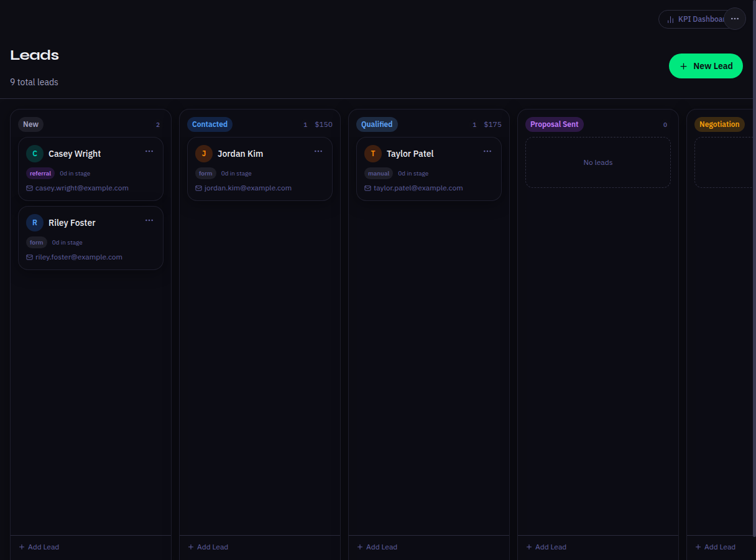This screenshot has height=560, width=756.
Task: Add Lead in the New column
Action: pyautogui.click(x=39, y=547)
